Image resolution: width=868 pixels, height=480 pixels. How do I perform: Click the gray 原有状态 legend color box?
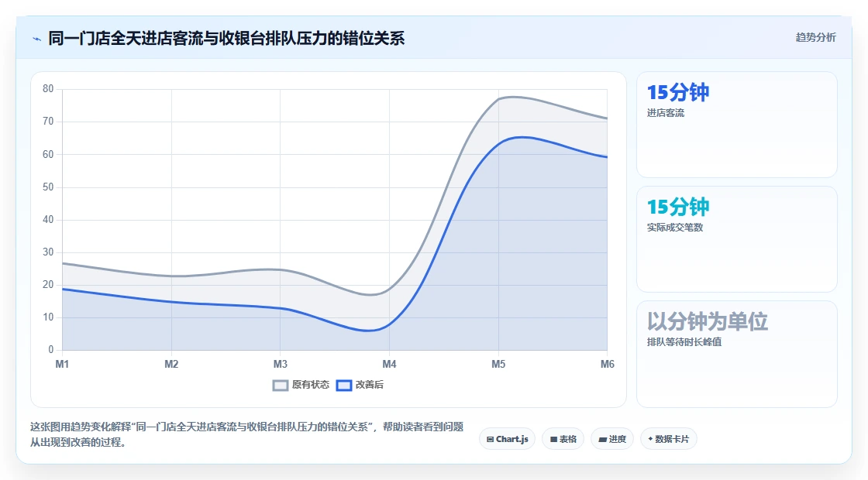pyautogui.click(x=281, y=386)
